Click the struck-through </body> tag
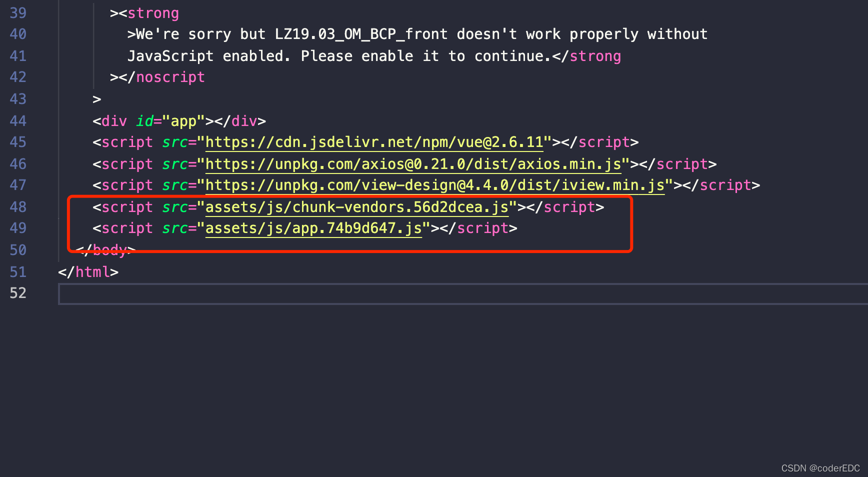 click(107, 249)
